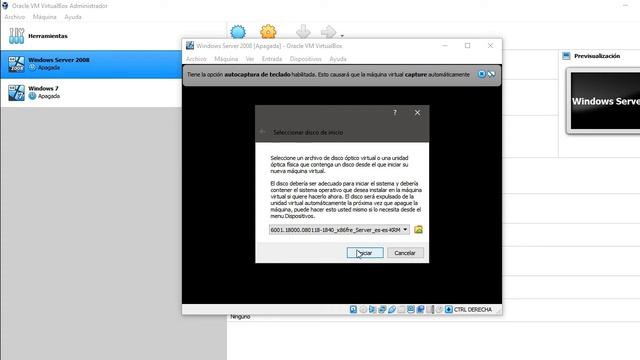Open the disk image dropdown list
The image size is (640, 360).
tap(339, 230)
